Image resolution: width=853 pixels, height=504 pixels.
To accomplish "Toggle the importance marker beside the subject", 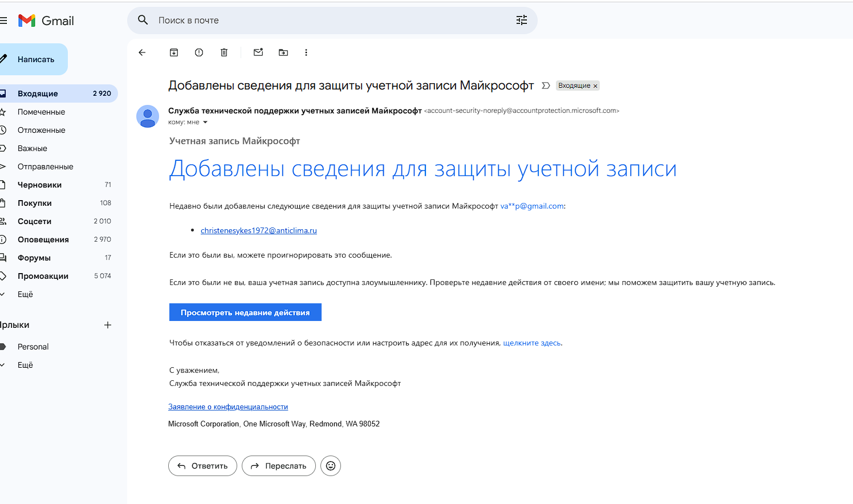I will coord(546,86).
